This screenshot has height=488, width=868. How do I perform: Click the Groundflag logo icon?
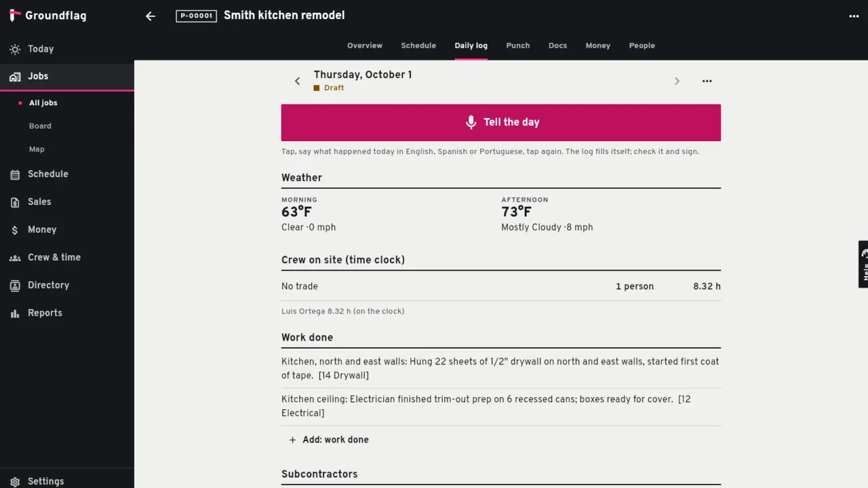[15, 16]
